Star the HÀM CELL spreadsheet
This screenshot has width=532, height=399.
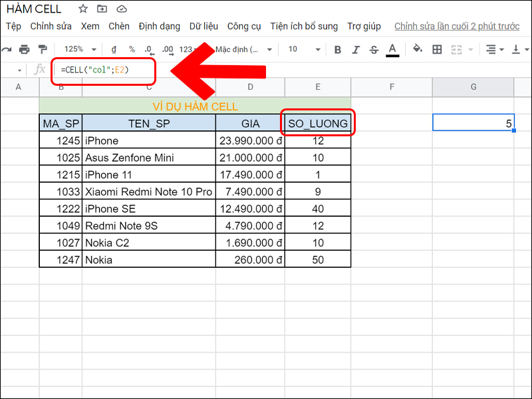[x=82, y=9]
